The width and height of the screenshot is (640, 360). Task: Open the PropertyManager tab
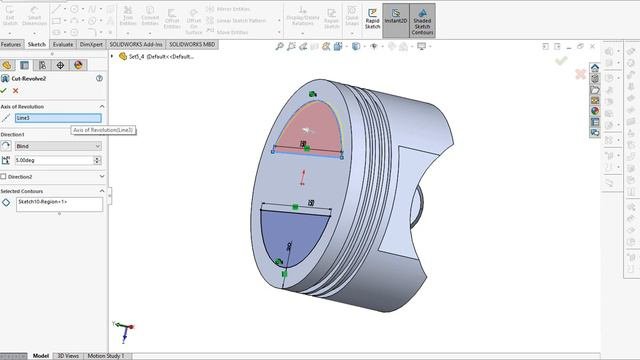click(x=24, y=65)
